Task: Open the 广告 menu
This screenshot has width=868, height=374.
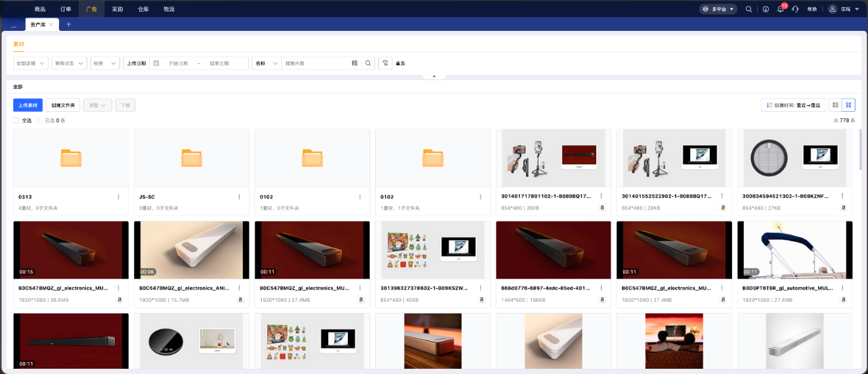Action: click(x=91, y=9)
